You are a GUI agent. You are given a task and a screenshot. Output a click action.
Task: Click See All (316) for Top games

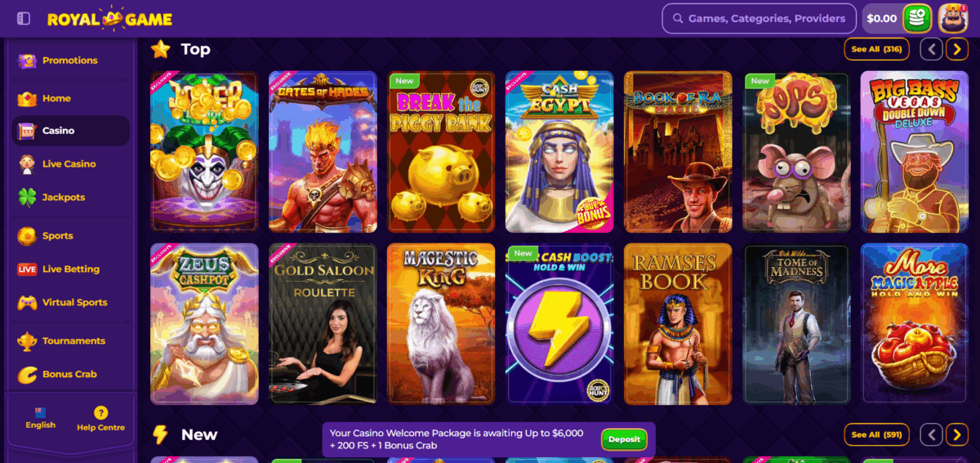876,49
